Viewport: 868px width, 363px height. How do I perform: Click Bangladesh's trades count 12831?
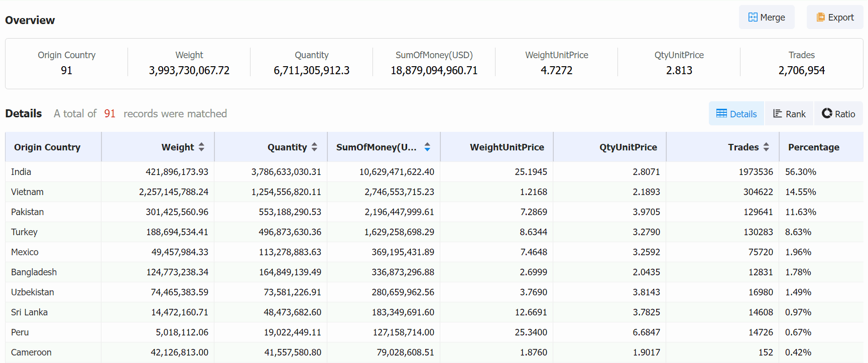tap(761, 272)
